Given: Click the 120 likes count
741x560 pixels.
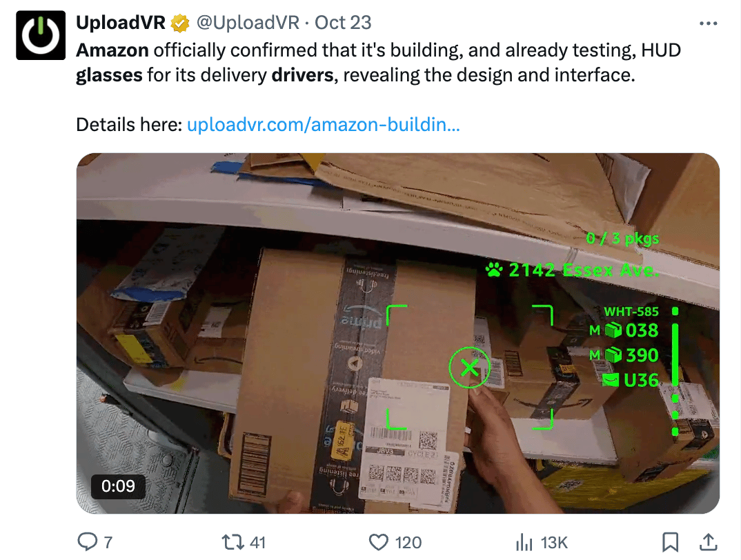Looking at the screenshot, I should (408, 543).
